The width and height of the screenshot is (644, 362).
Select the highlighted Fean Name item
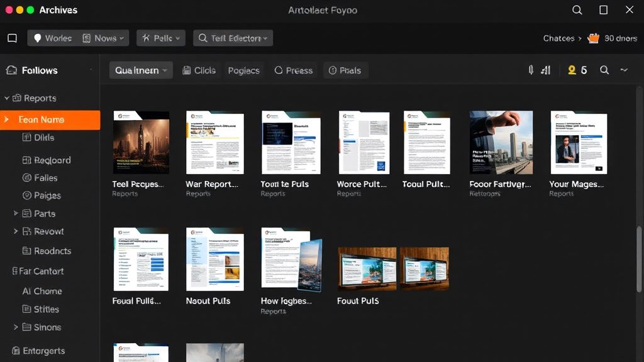click(50, 119)
